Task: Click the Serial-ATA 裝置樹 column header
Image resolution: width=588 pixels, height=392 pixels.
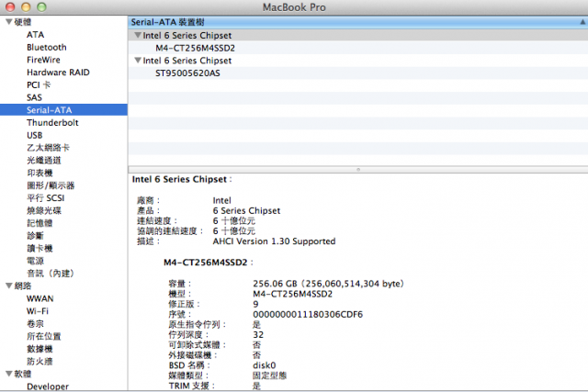Action: click(357, 22)
